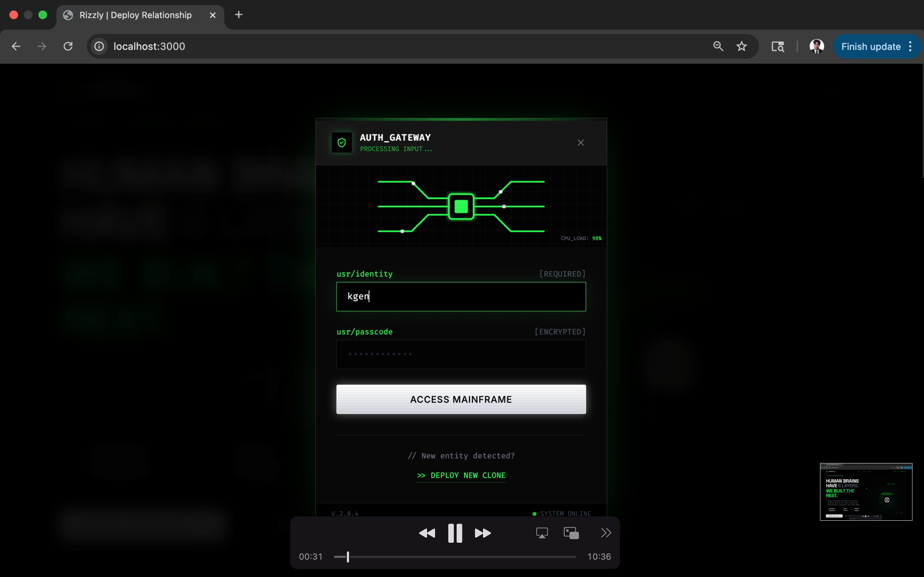924x577 pixels.
Task: Click the video timeline scrubber
Action: [x=348, y=557]
